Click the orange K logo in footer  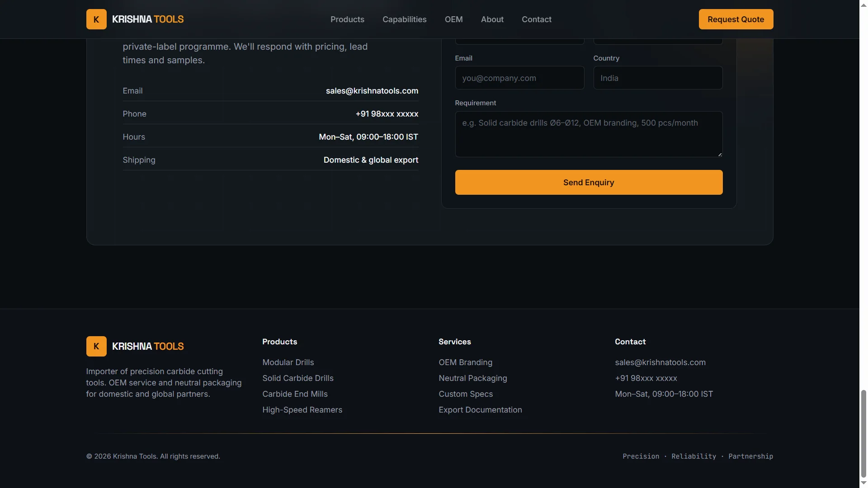click(96, 346)
